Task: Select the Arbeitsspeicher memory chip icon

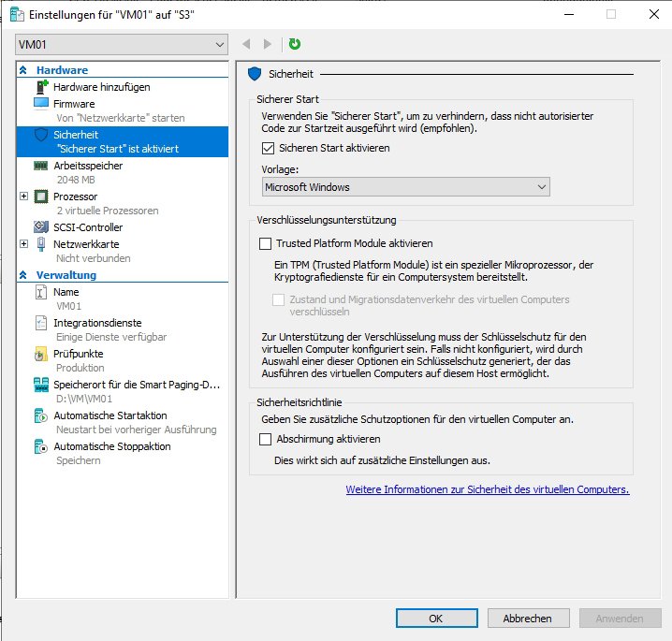Action: (41, 166)
